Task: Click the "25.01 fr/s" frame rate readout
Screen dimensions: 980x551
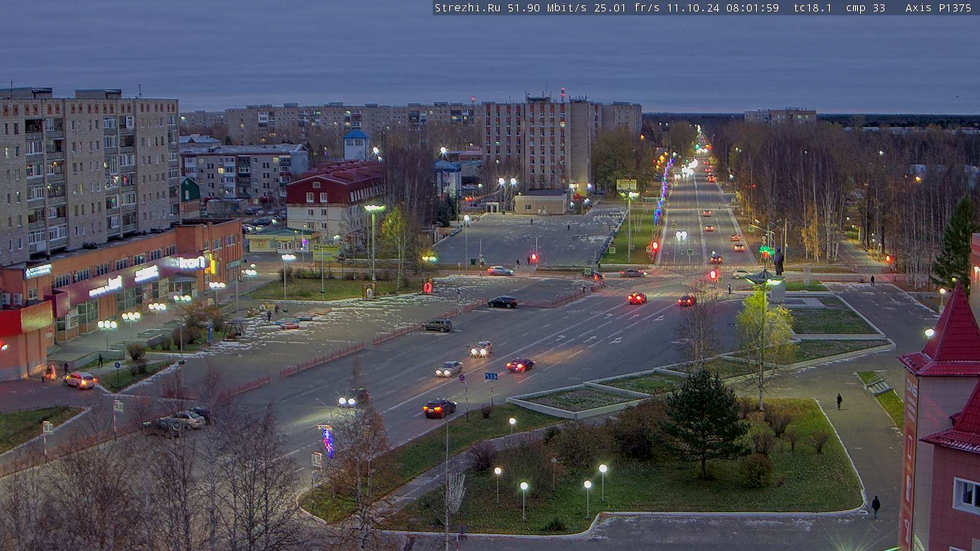Action: (627, 8)
